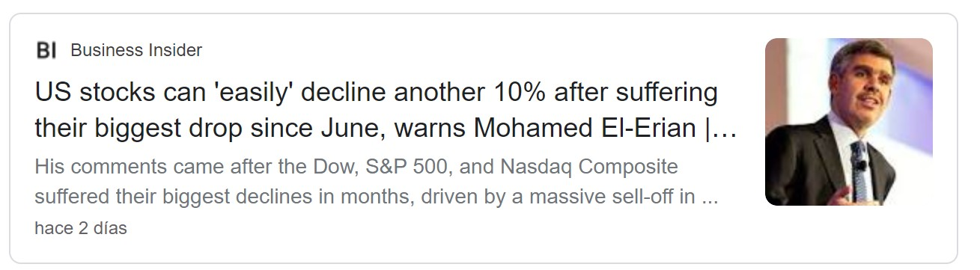This screenshot has width=980, height=270.
Task: Click 'another 10%' in the headline
Action: [x=451, y=93]
